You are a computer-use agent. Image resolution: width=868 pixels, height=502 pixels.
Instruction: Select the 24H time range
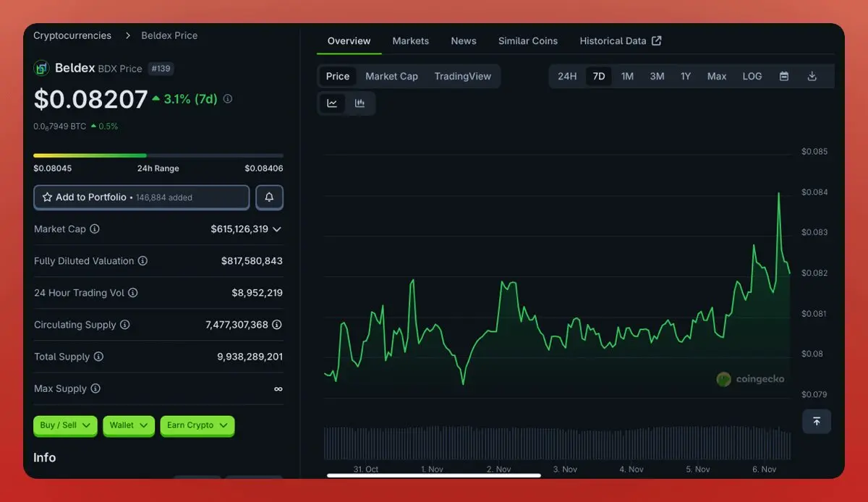[x=567, y=76]
